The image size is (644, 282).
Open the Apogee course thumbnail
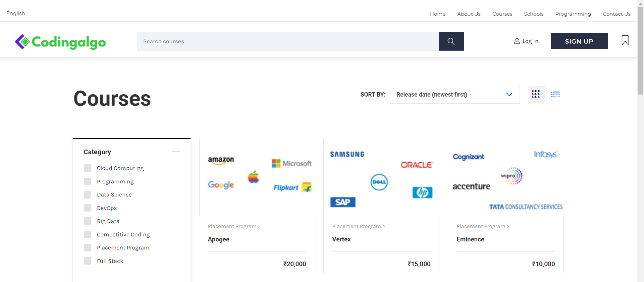click(x=257, y=177)
